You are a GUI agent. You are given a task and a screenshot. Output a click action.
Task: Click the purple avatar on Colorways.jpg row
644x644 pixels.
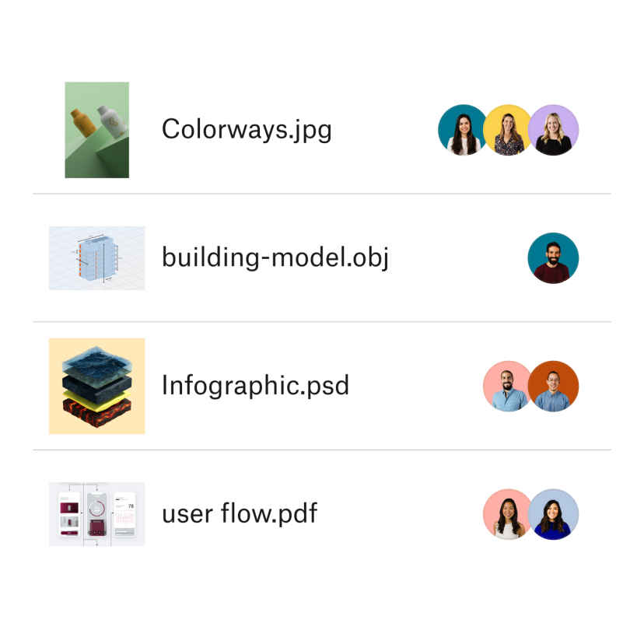click(x=554, y=130)
